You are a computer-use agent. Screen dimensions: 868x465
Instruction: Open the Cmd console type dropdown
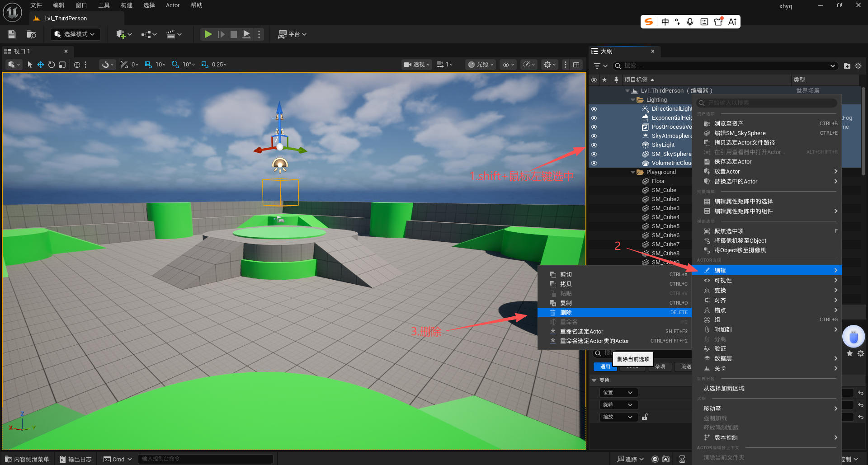[x=118, y=459]
